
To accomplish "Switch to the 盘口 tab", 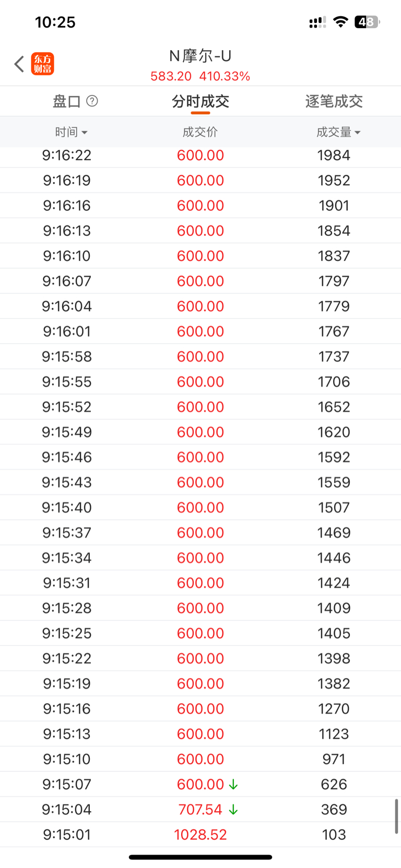I will point(67,101).
